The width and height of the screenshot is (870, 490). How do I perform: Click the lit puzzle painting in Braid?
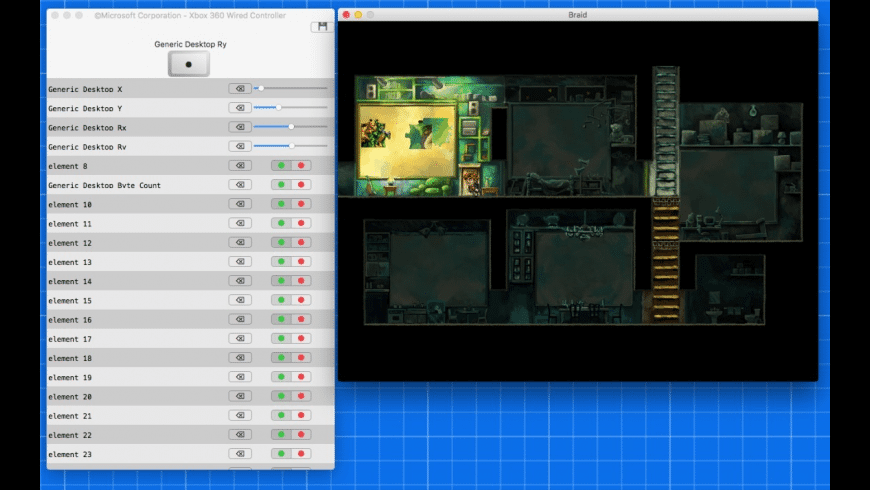tap(407, 142)
